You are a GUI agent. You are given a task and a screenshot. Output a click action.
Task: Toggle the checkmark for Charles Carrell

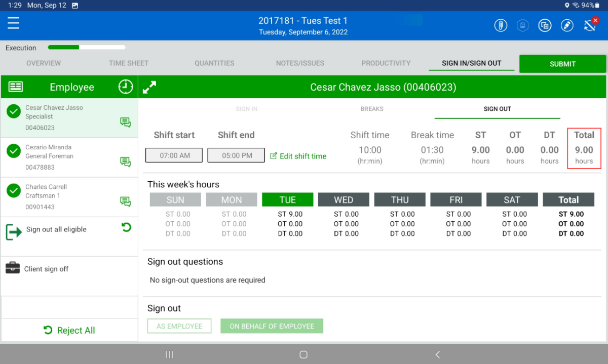click(14, 191)
